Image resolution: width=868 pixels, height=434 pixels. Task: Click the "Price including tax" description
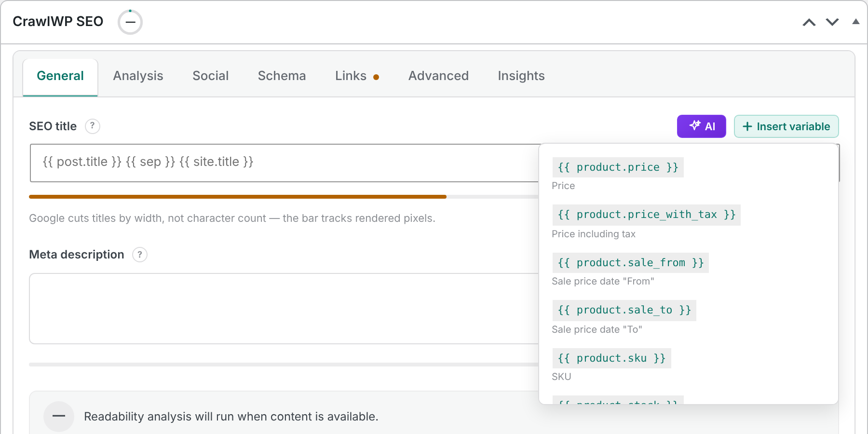point(594,234)
